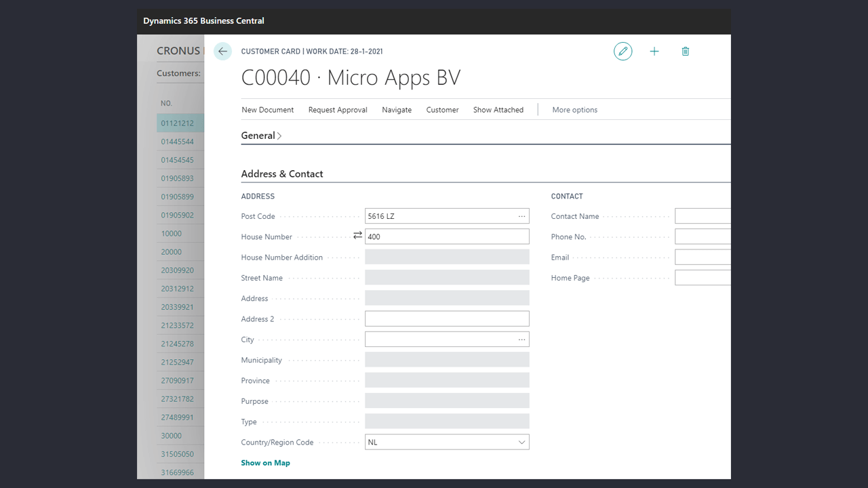Select customer 20309920 in the list

178,270
